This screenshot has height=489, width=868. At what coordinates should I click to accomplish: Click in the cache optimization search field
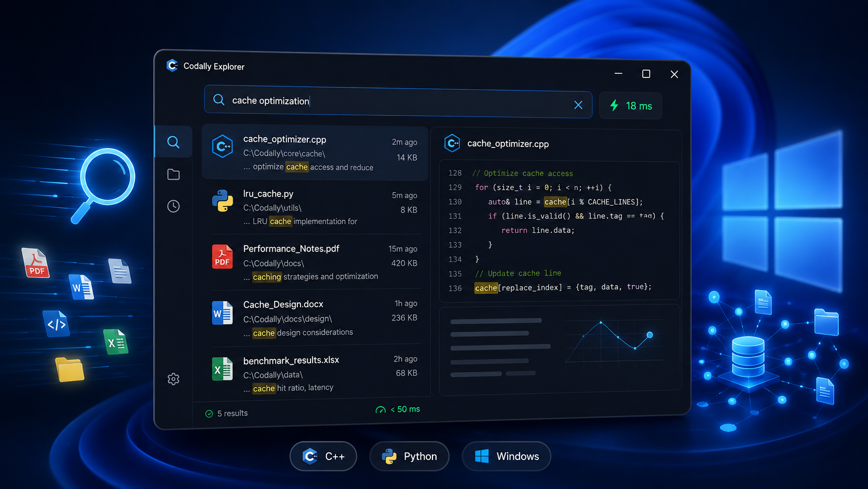point(398,101)
